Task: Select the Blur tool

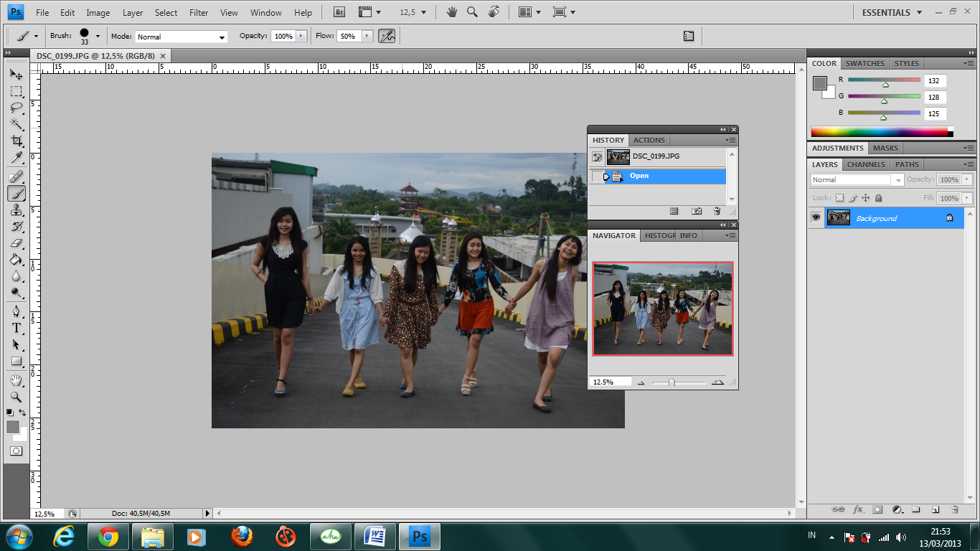Action: [16, 276]
